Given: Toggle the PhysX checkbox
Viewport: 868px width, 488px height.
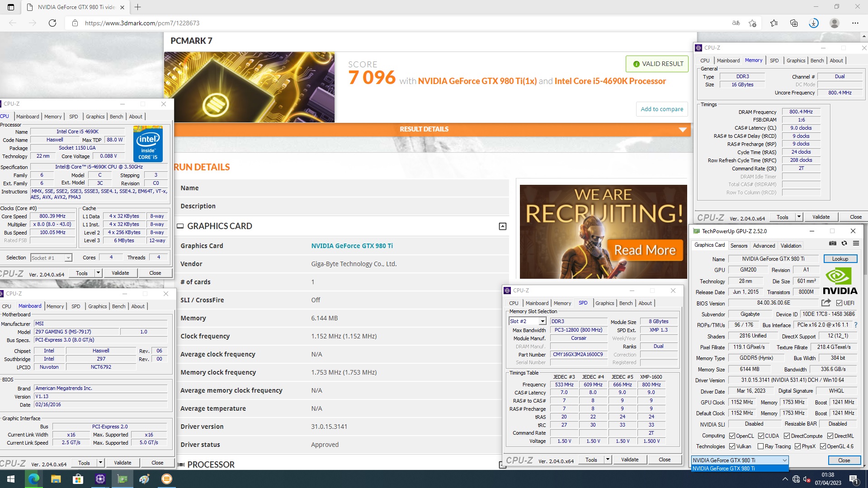Looking at the screenshot, I should click(797, 446).
